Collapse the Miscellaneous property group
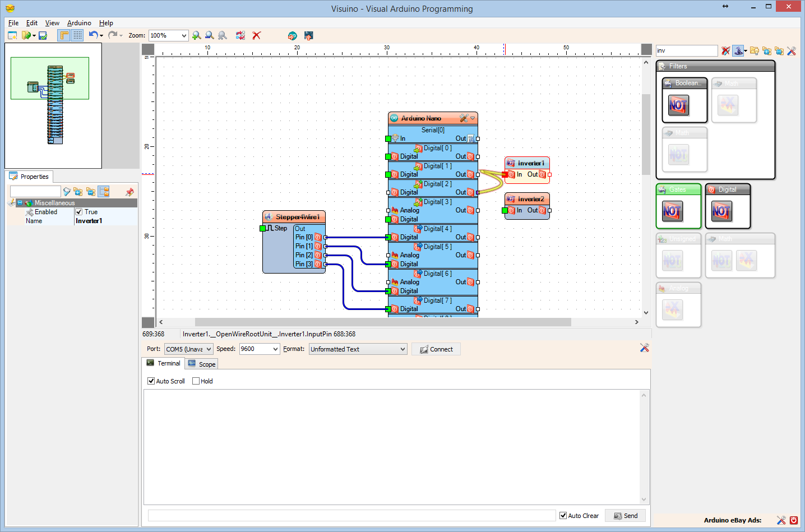This screenshot has width=805, height=532. (x=20, y=203)
